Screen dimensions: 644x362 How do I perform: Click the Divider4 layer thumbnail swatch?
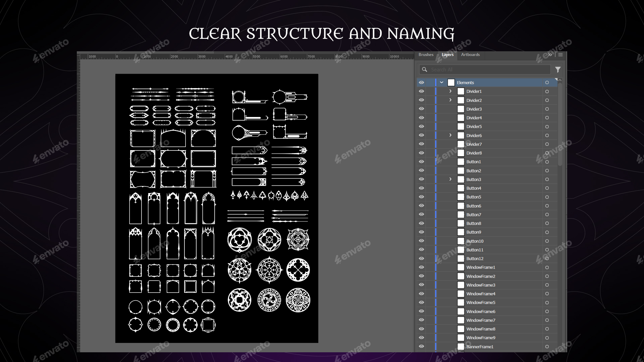coord(461,118)
